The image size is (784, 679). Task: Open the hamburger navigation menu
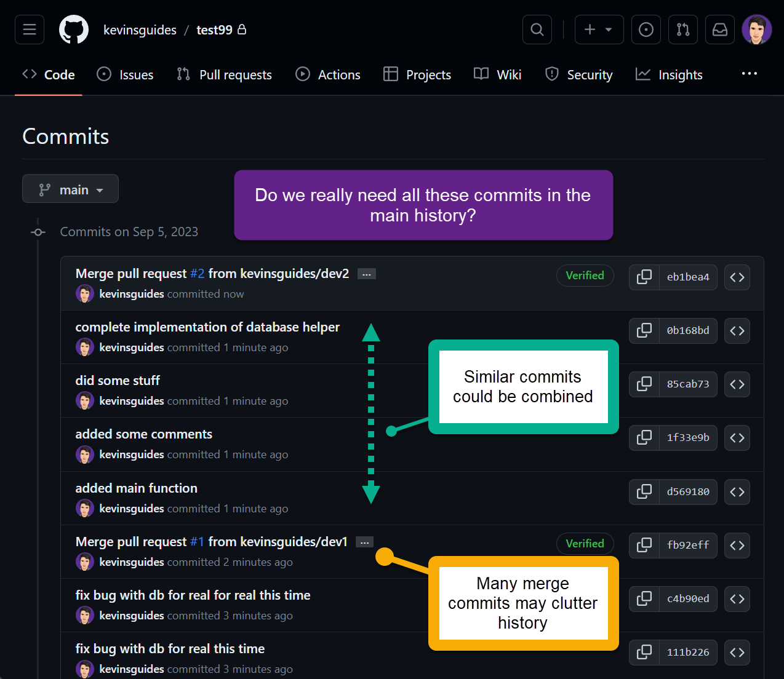point(30,30)
